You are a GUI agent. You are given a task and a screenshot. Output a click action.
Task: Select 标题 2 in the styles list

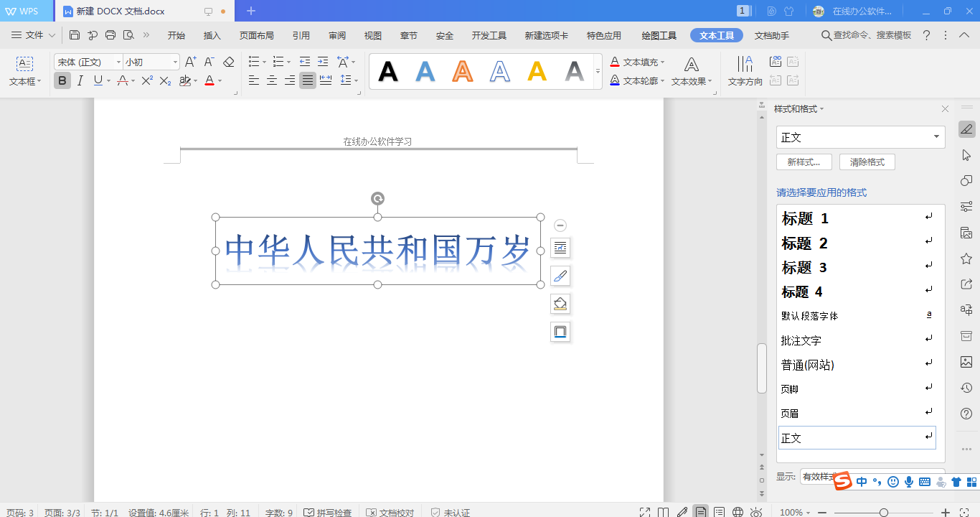804,243
